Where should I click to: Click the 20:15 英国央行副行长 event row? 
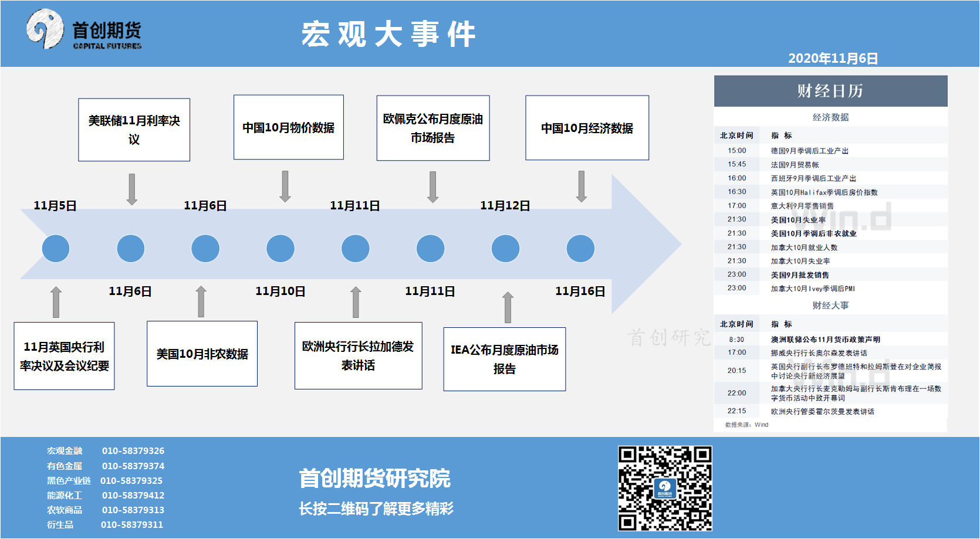click(830, 371)
